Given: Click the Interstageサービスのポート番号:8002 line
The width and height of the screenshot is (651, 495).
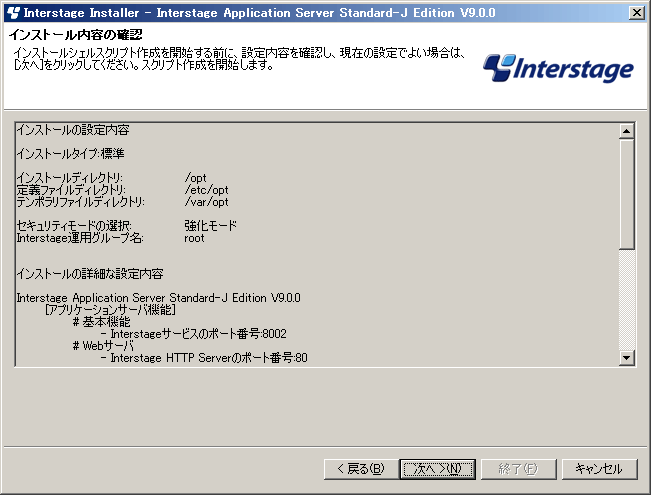Looking at the screenshot, I should click(194, 333).
